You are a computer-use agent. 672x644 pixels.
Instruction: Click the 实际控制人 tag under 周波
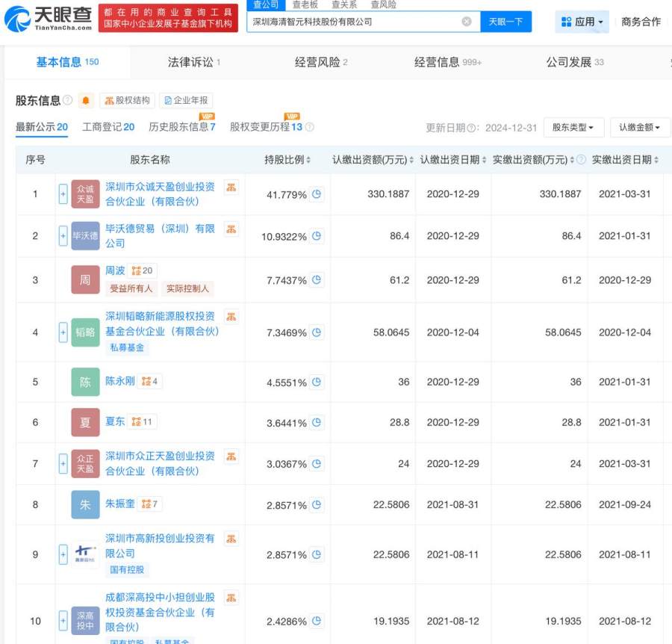click(x=187, y=288)
